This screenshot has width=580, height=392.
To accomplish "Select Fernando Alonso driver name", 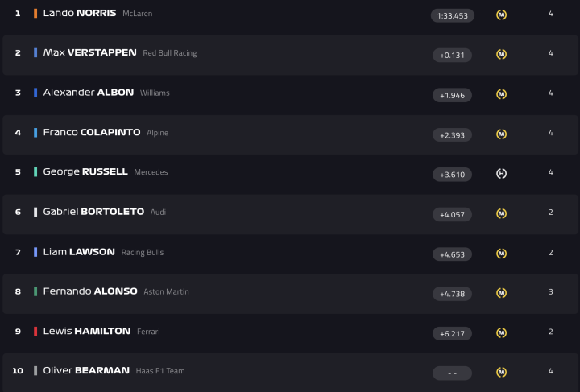I will pos(89,291).
